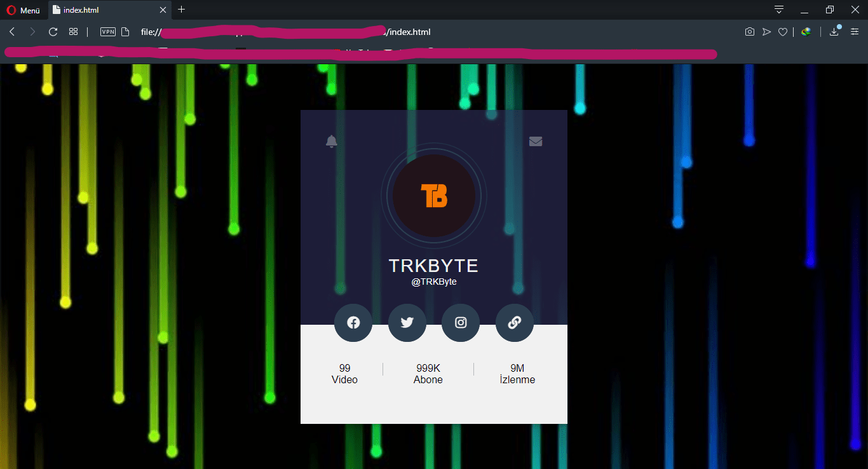The width and height of the screenshot is (868, 469).
Task: Bookmark page with heart icon
Action: click(783, 32)
